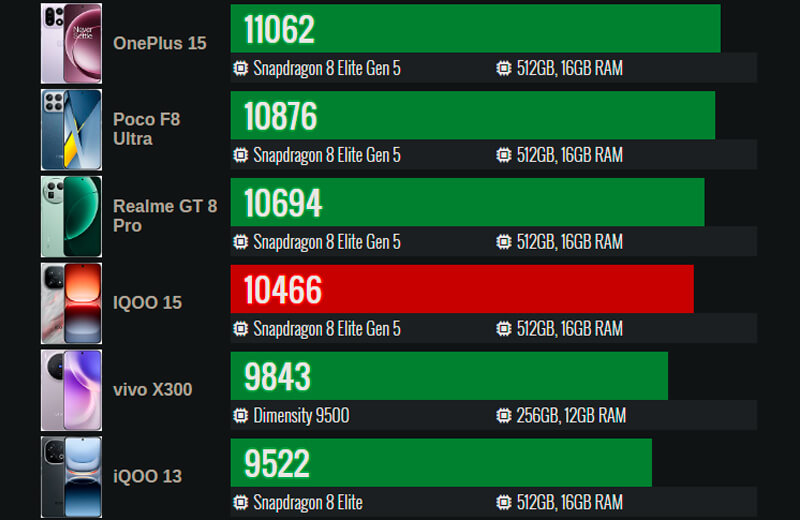Open the Realme GT 8 Pro link
Screen dimensions: 800x520
[x=165, y=216]
